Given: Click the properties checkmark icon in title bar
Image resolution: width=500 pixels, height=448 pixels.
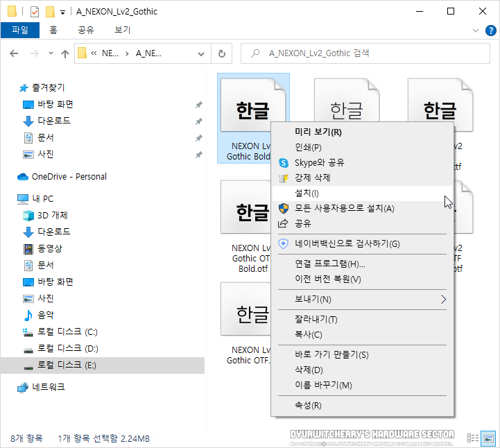Looking at the screenshot, I should coord(35,12).
